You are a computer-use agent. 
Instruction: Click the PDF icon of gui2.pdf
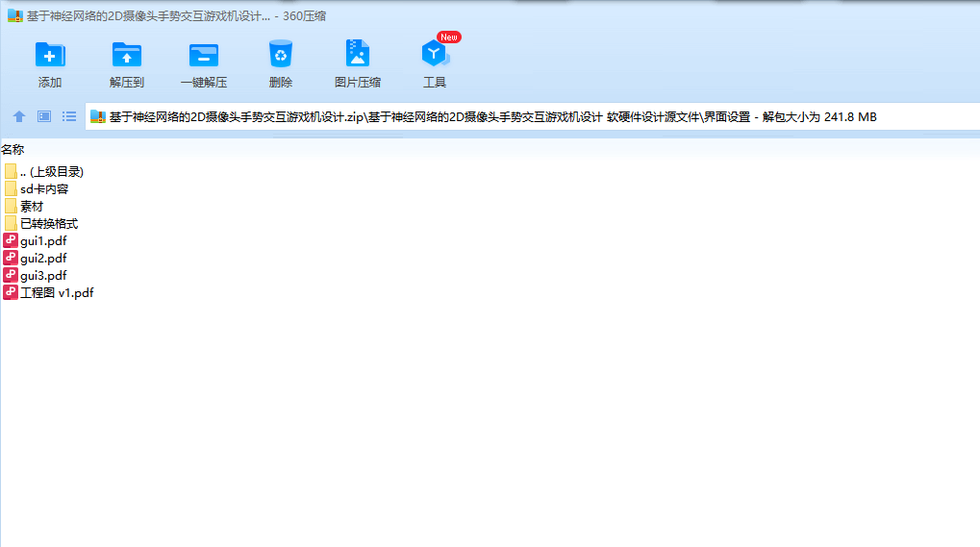pos(11,258)
